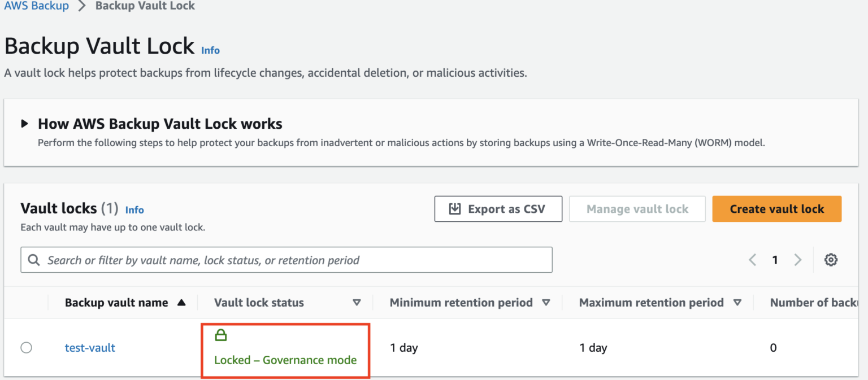
Task: Open table preferences via the gear icon
Action: 831,260
